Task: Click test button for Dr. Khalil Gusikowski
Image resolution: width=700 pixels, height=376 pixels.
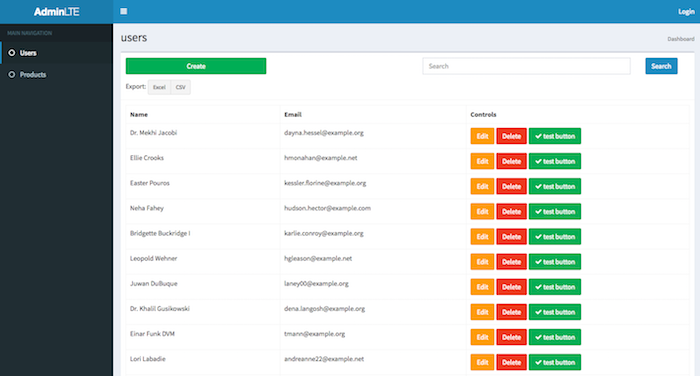Action: [555, 312]
